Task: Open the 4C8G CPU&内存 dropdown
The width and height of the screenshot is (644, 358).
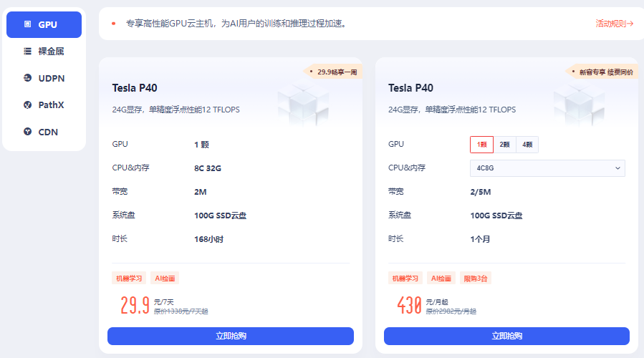Action: point(547,168)
